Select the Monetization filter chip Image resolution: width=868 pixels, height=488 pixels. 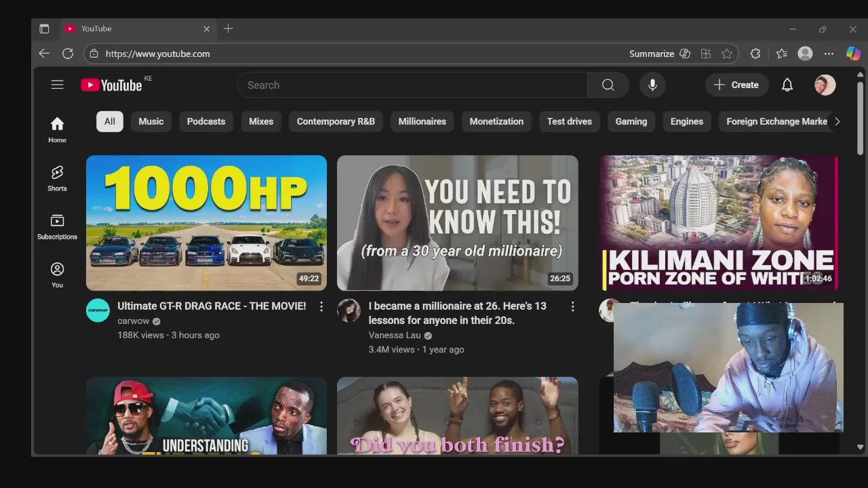coord(496,121)
